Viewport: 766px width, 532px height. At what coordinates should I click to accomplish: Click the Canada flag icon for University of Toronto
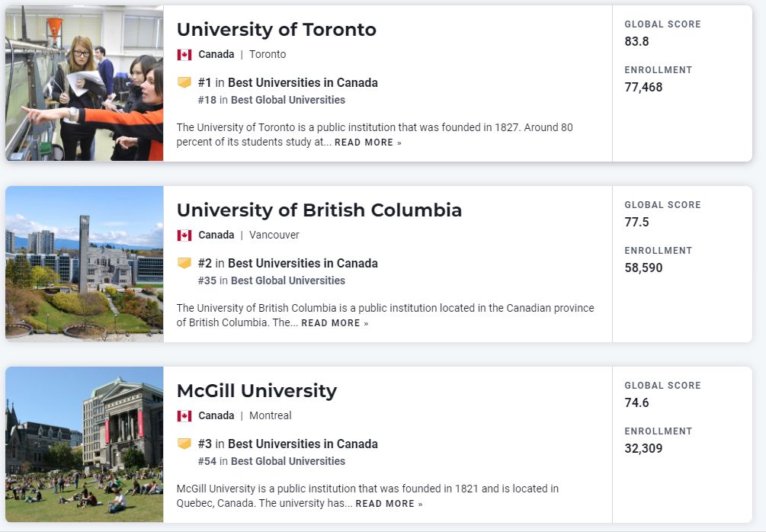coord(184,55)
